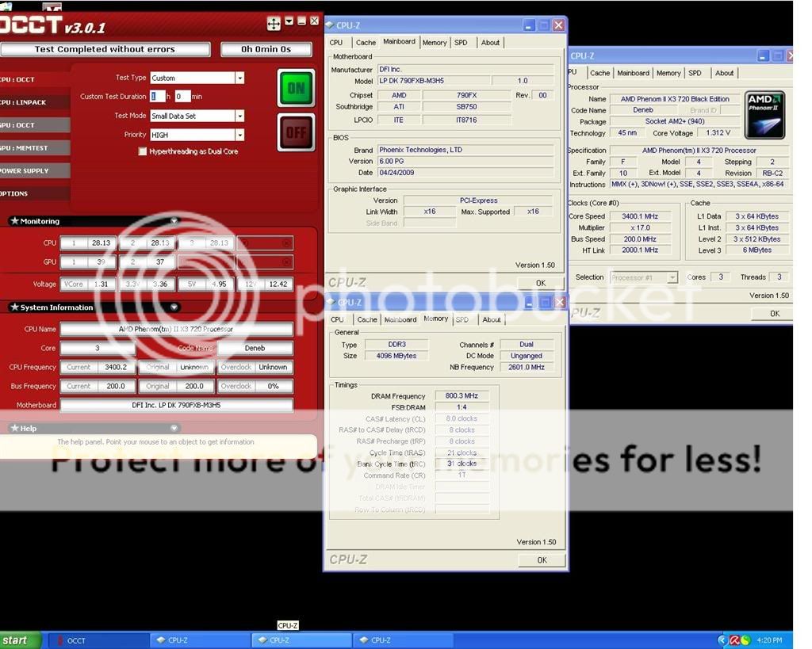The image size is (812, 649).
Task: Close the OCCT window
Action: pyautogui.click(x=314, y=21)
